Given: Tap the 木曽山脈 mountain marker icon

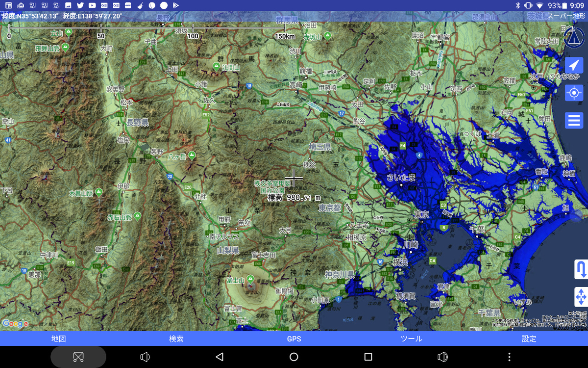Looking at the screenshot, I should 98,192.
